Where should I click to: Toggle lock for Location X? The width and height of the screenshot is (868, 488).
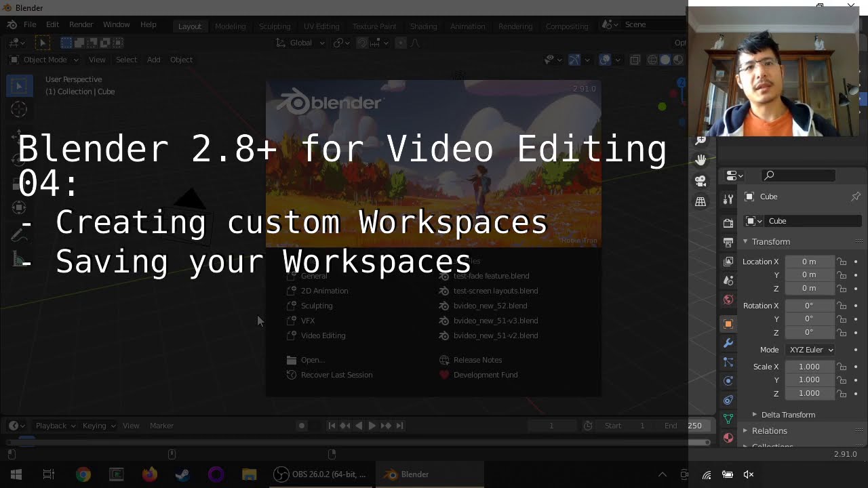842,262
